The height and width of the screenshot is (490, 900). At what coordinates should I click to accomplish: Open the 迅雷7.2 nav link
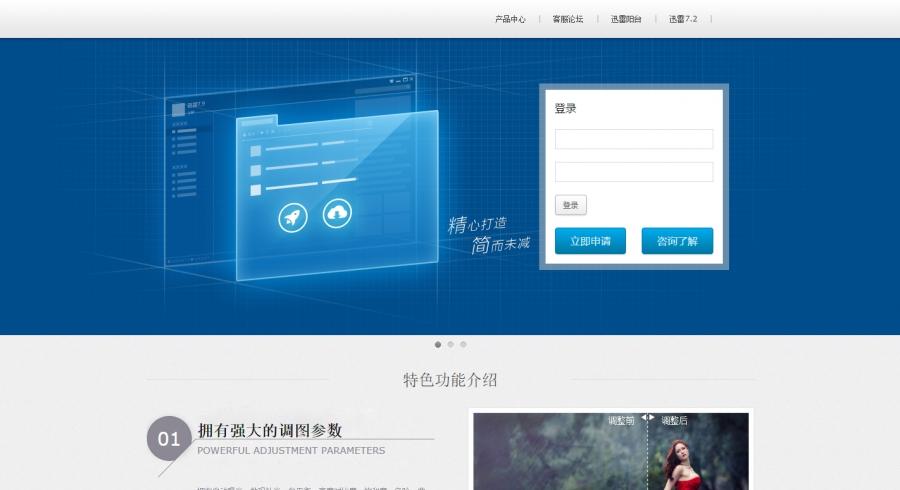(683, 19)
